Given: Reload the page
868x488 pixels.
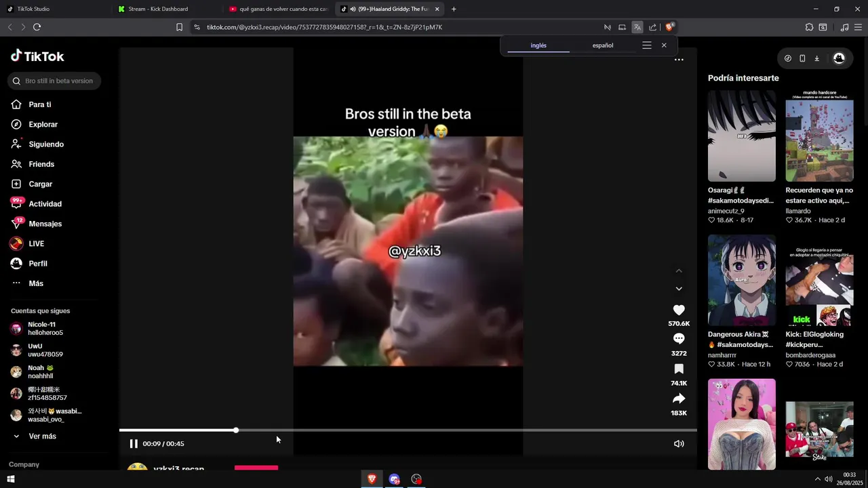Looking at the screenshot, I should (x=37, y=27).
